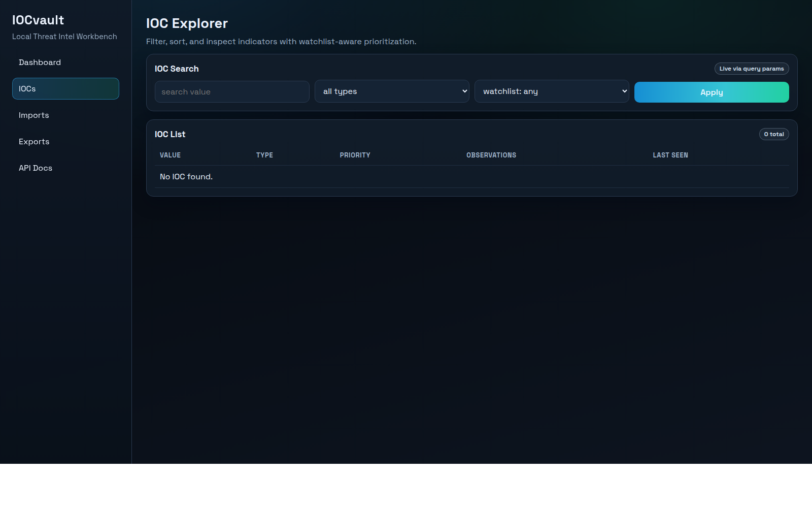
Task: Click the IOCvault logo title
Action: point(38,20)
